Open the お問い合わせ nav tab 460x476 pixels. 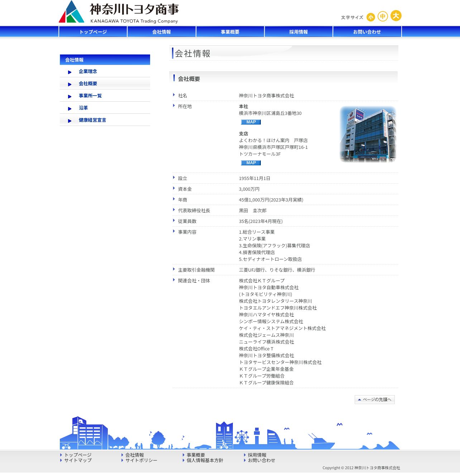[x=367, y=32]
